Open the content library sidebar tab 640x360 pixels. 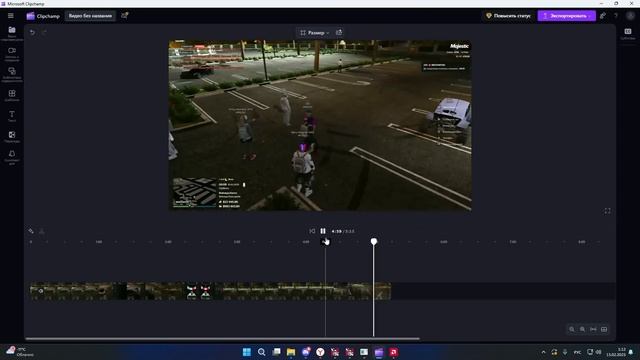click(12, 75)
